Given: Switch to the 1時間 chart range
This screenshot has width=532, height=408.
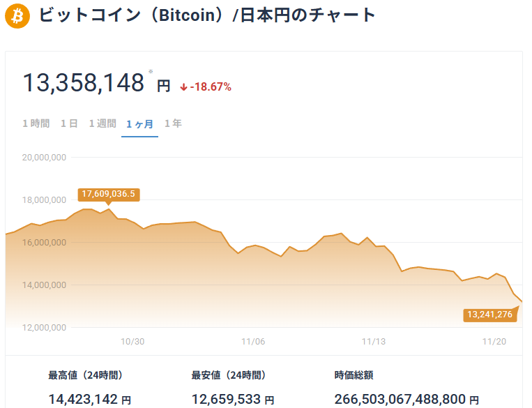Looking at the screenshot, I should (36, 123).
